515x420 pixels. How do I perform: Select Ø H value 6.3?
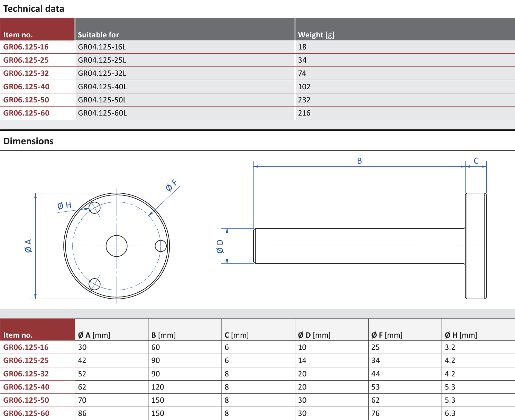(x=450, y=413)
